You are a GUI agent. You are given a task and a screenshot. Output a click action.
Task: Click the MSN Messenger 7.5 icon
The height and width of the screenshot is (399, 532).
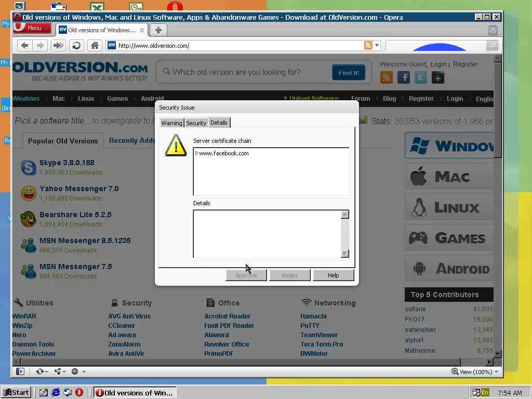pyautogui.click(x=28, y=271)
